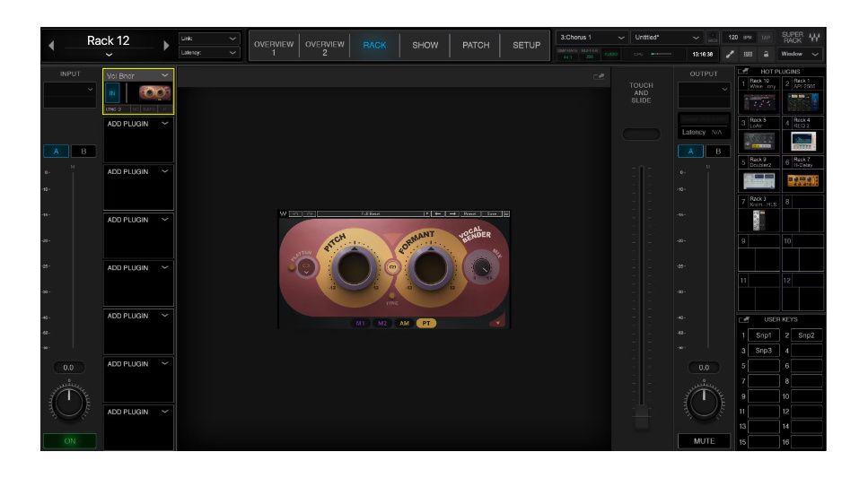Viewport: 868px width, 478px height.
Task: Switch to the Setup tab
Action: point(526,46)
